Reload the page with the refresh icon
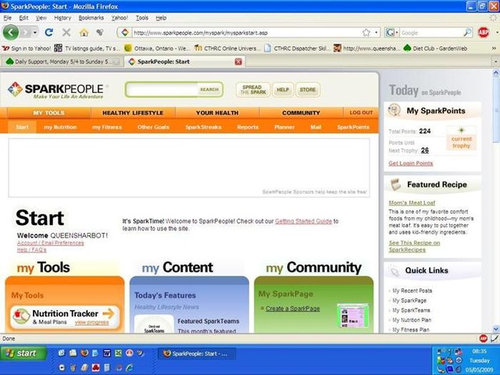500x375 pixels. click(49, 32)
